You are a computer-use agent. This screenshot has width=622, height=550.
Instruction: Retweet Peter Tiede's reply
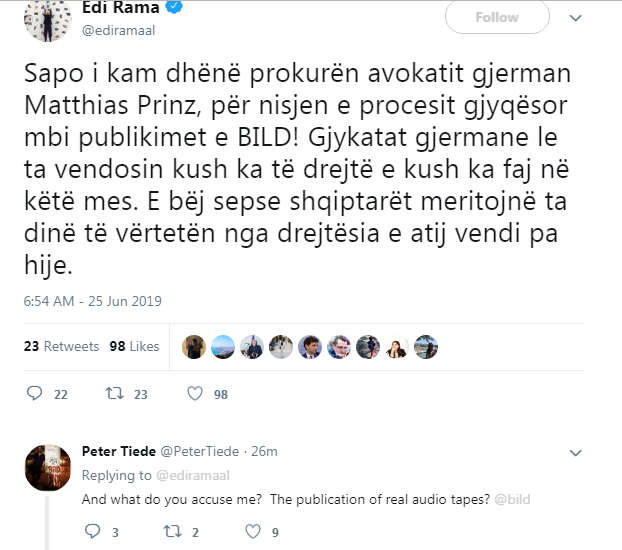(x=169, y=531)
